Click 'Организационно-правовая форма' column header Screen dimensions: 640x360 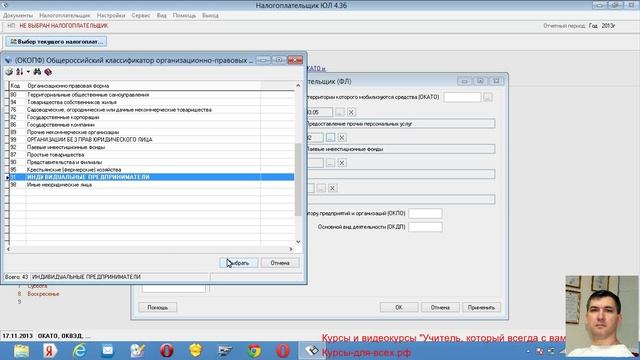click(143, 86)
